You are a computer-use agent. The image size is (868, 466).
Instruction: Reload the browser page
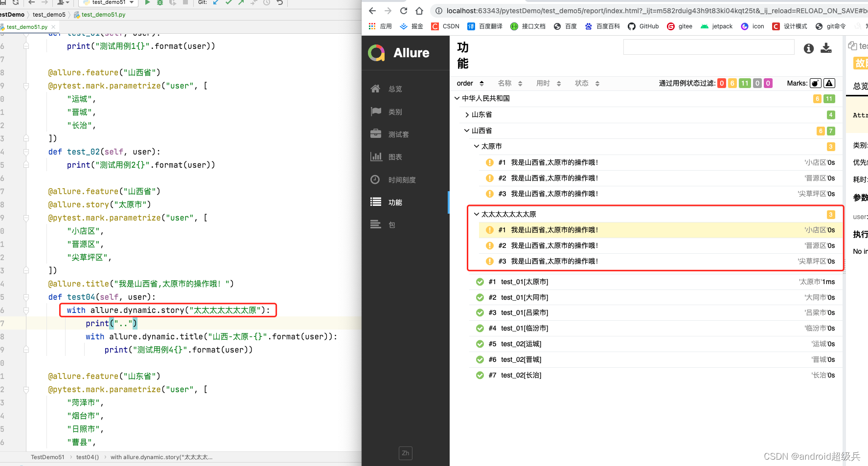pos(404,11)
